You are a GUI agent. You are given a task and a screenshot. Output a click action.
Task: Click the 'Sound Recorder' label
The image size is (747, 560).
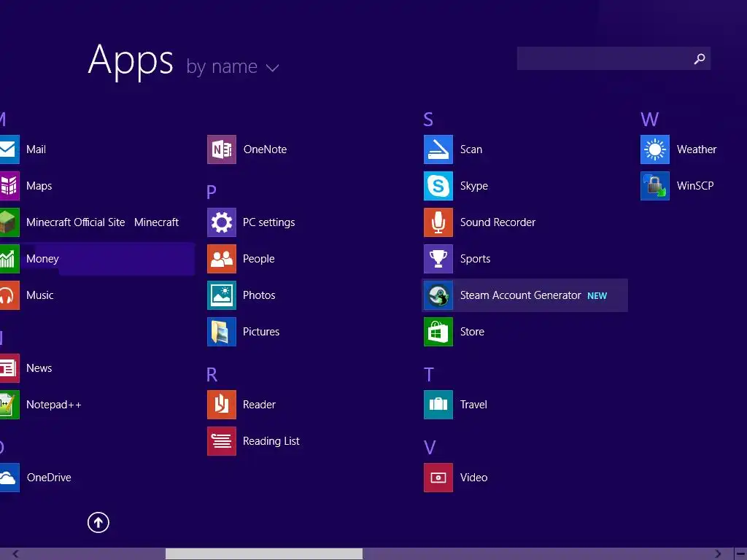point(498,222)
